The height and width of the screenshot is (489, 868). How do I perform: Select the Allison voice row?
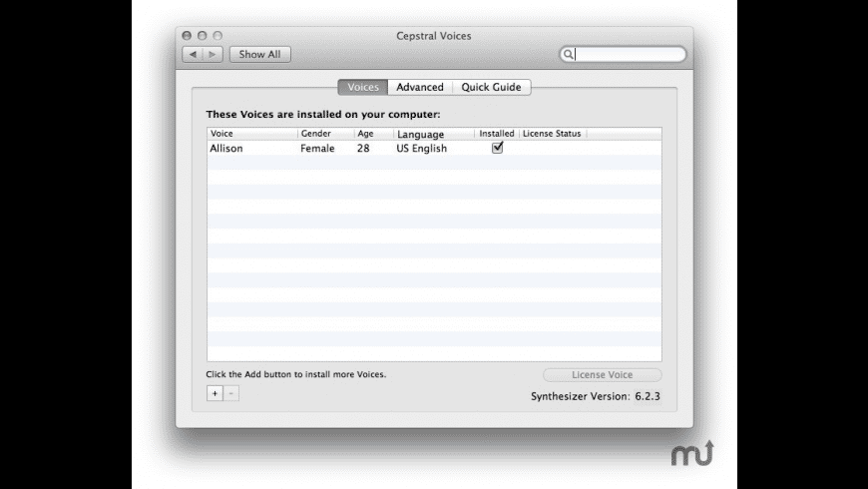(x=435, y=148)
